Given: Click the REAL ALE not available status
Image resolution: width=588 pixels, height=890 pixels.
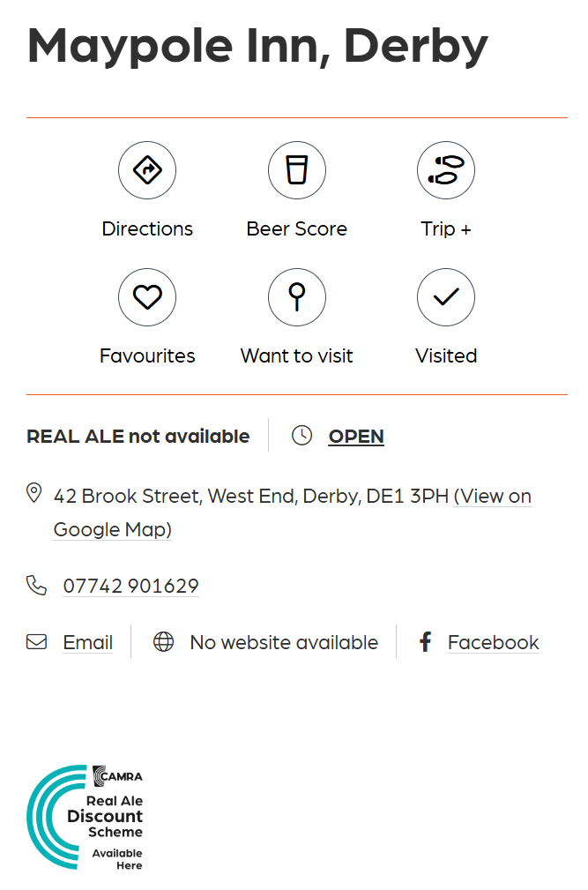Looking at the screenshot, I should click(x=138, y=436).
